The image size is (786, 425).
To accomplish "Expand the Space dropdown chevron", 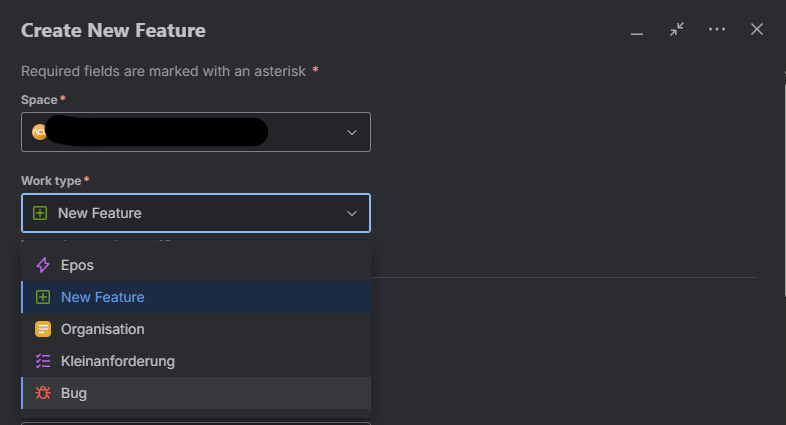I will [x=352, y=132].
